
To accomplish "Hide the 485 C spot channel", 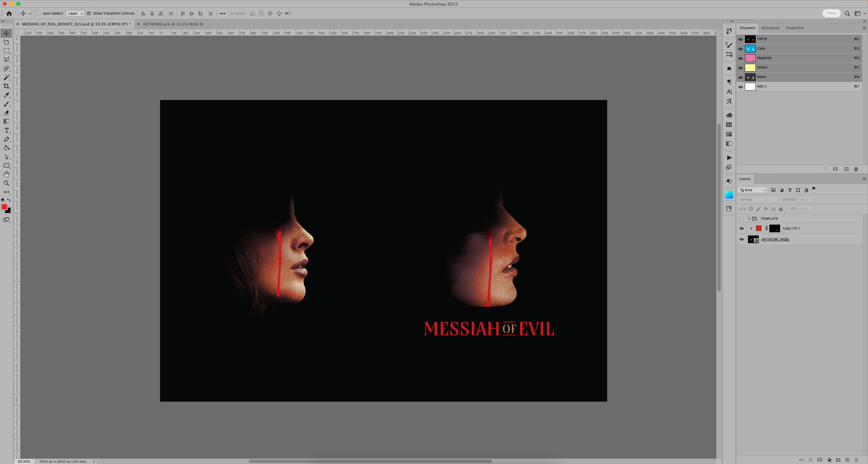I will (x=740, y=87).
